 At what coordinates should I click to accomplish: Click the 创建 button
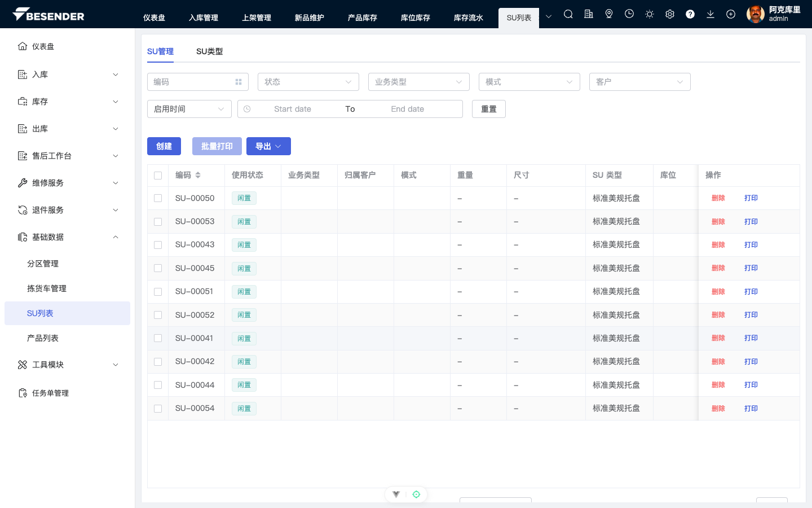pos(164,146)
